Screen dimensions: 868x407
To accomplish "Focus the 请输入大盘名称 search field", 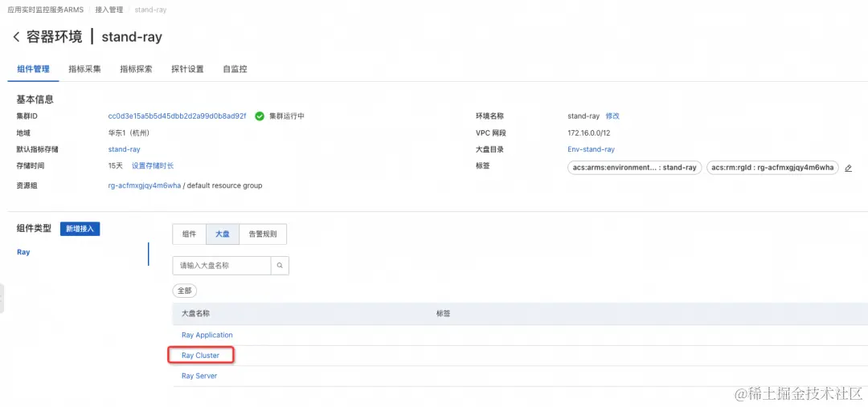I will pyautogui.click(x=222, y=266).
